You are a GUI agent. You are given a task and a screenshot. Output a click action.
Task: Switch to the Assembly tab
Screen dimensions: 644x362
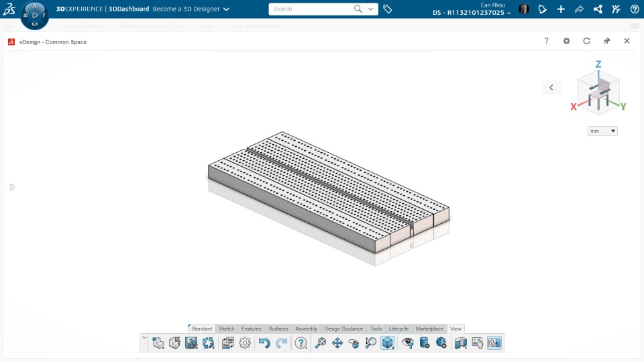pyautogui.click(x=306, y=328)
